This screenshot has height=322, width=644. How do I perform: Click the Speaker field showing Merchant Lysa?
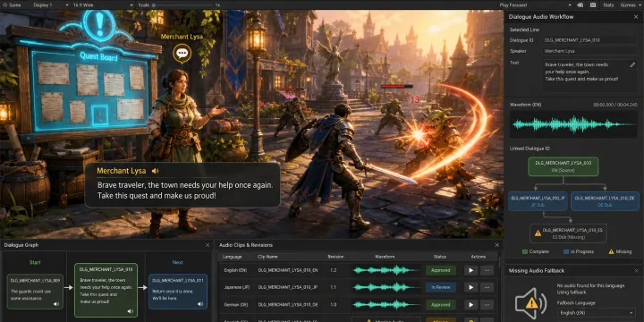pyautogui.click(x=590, y=51)
